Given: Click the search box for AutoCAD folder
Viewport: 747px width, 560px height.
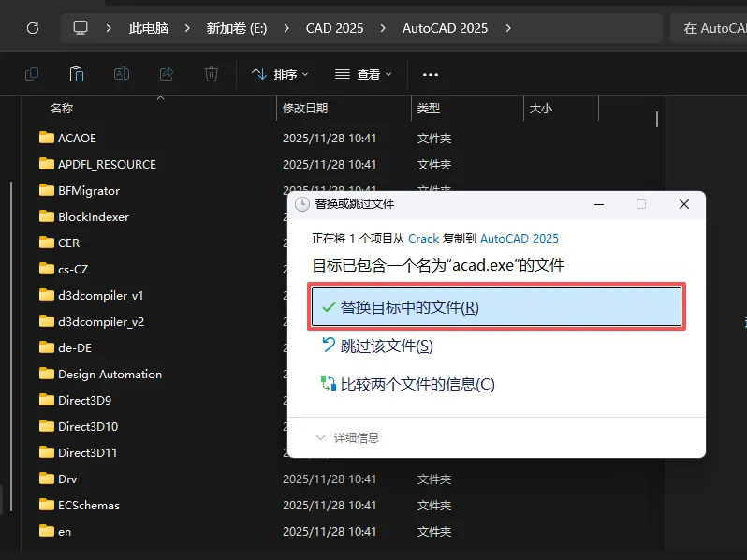Looking at the screenshot, I should [709, 28].
